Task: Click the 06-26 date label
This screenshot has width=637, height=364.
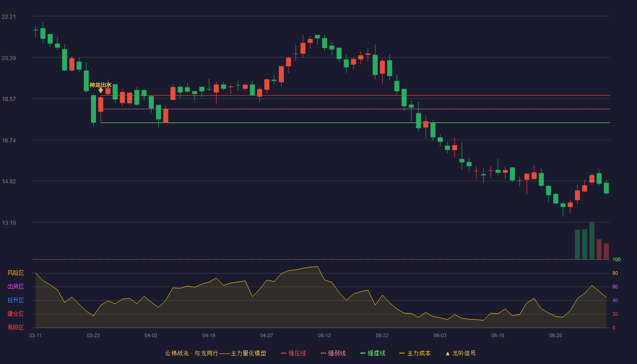Action: pos(556,335)
